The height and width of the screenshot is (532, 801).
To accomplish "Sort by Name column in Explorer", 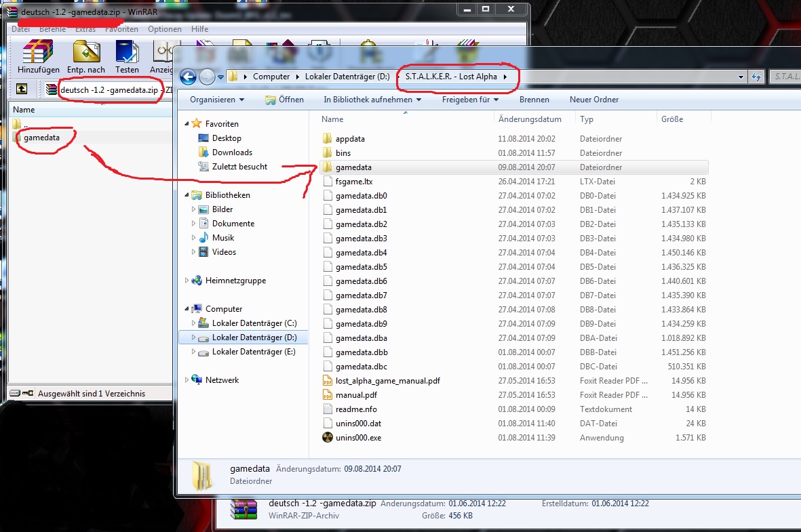I will pyautogui.click(x=406, y=119).
